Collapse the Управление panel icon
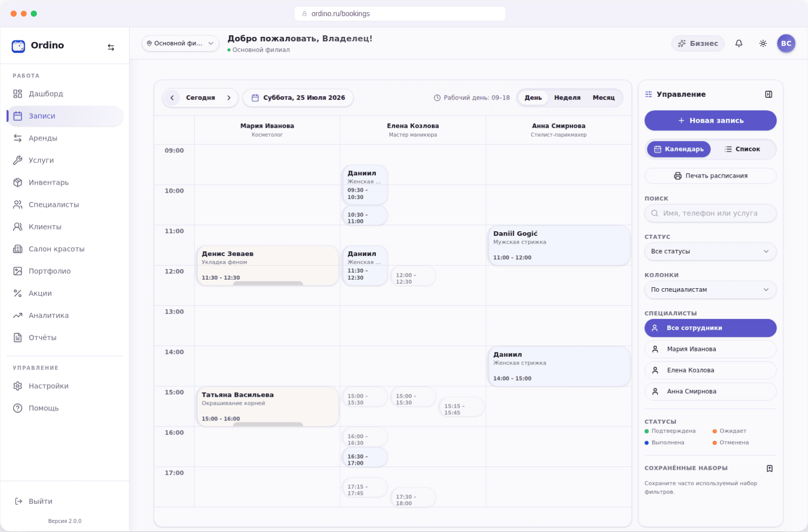This screenshot has height=532, width=808. coord(769,94)
